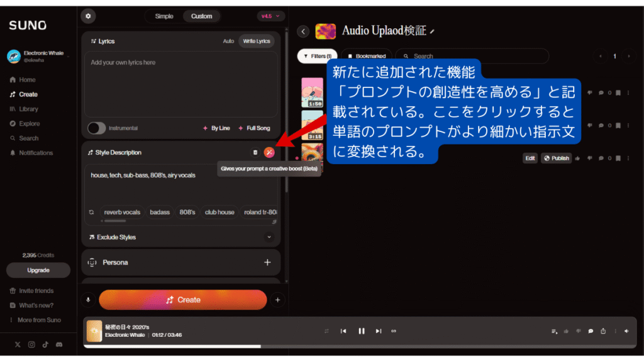This screenshot has width=644, height=362.
Task: Open Explore in the sidebar
Action: point(25,124)
